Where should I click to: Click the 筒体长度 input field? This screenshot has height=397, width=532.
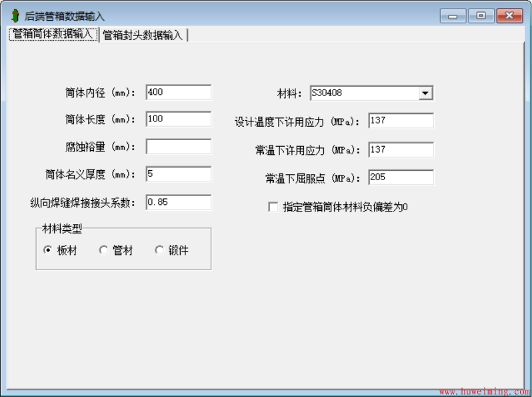pyautogui.click(x=179, y=119)
